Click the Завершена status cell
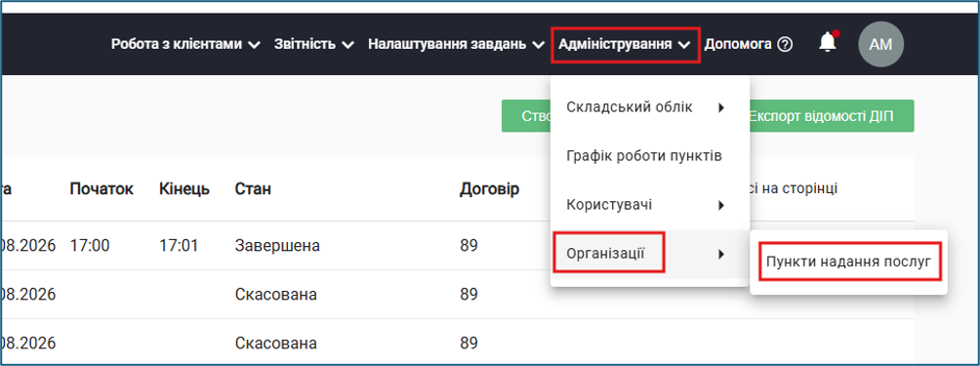This screenshot has width=980, height=366. pos(277,246)
